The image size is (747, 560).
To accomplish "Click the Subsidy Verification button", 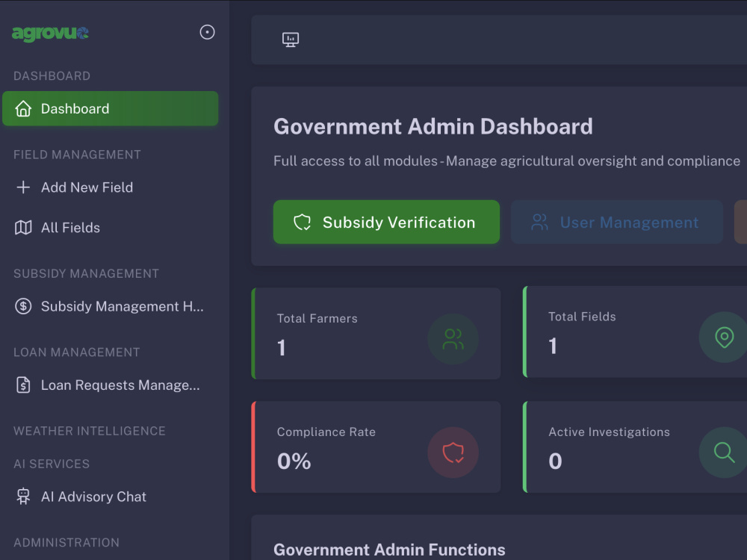I will tap(386, 222).
